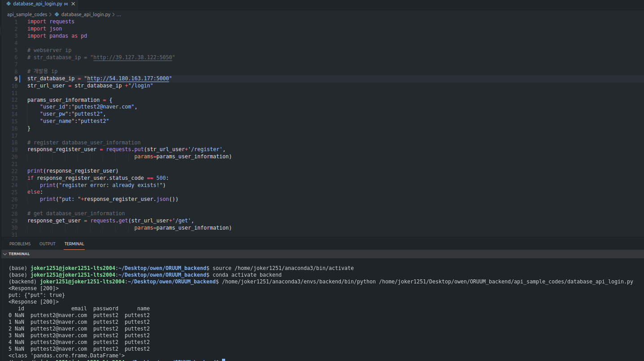The height and width of the screenshot is (361, 644).
Task: Select the TERMINAL panel tab
Action: tap(74, 244)
